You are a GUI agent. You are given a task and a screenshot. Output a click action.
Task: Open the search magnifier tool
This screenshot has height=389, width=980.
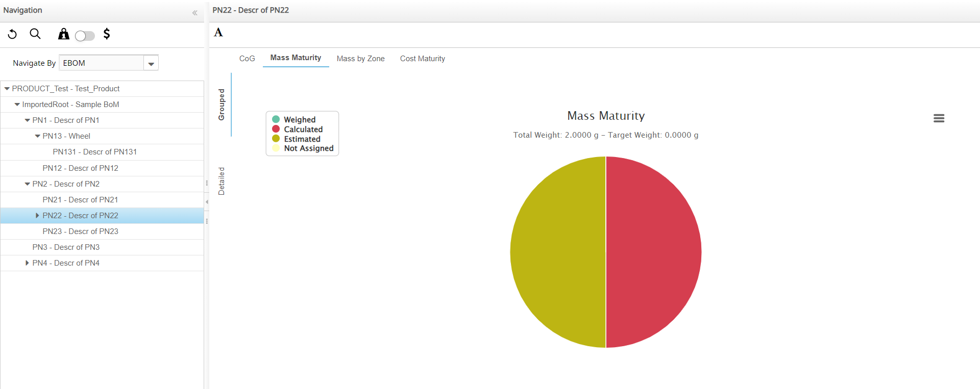[x=35, y=34]
